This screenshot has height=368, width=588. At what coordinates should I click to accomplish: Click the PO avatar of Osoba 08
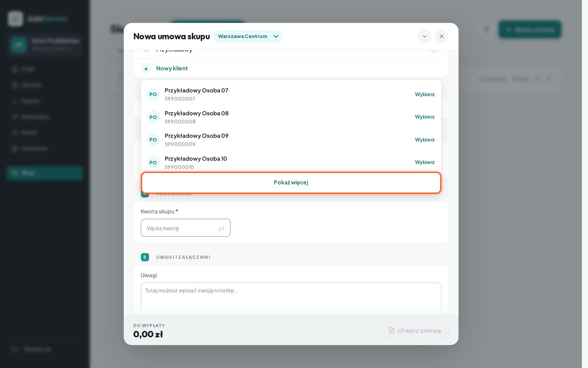pos(153,117)
